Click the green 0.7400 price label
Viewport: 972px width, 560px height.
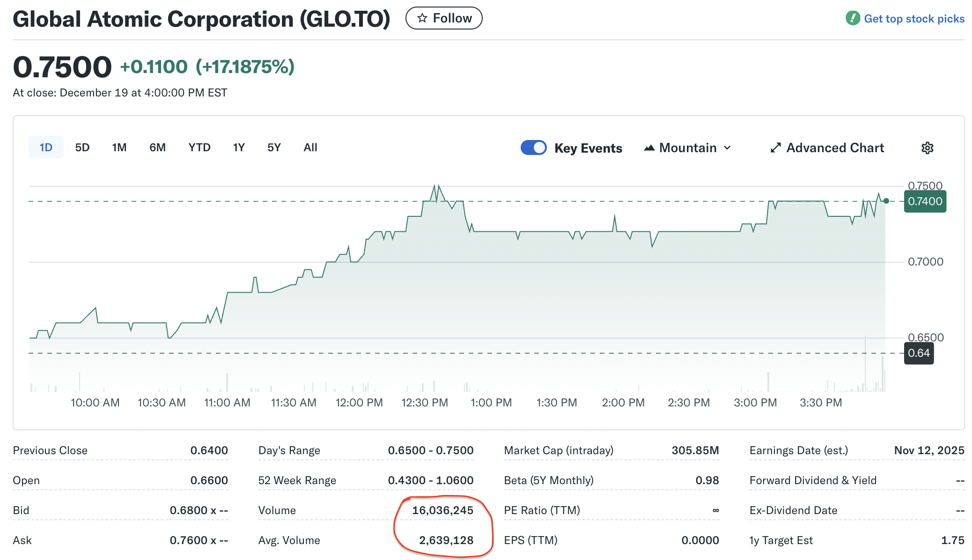coord(925,201)
